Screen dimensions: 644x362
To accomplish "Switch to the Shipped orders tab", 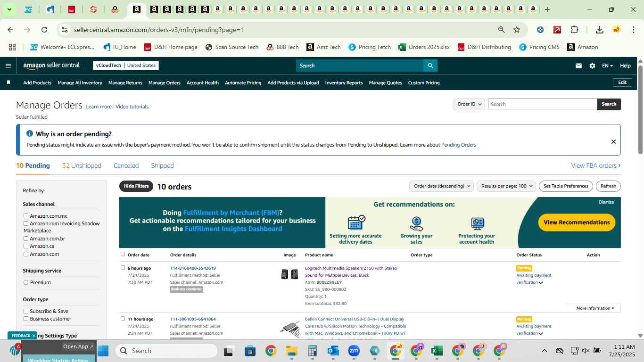I will click(x=162, y=165).
